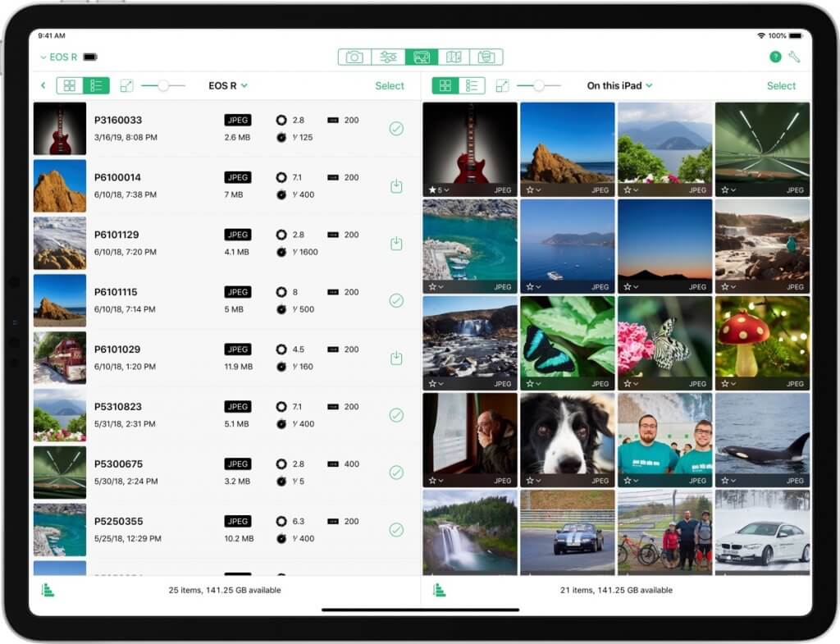Download photo P6100014 to iPad
The height and width of the screenshot is (644, 840).
pos(396,186)
